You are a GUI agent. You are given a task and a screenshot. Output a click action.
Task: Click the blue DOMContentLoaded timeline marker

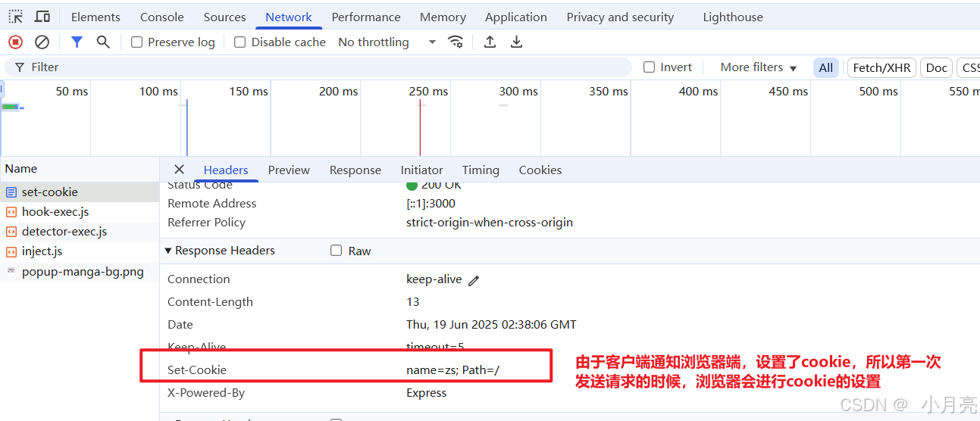[186, 127]
